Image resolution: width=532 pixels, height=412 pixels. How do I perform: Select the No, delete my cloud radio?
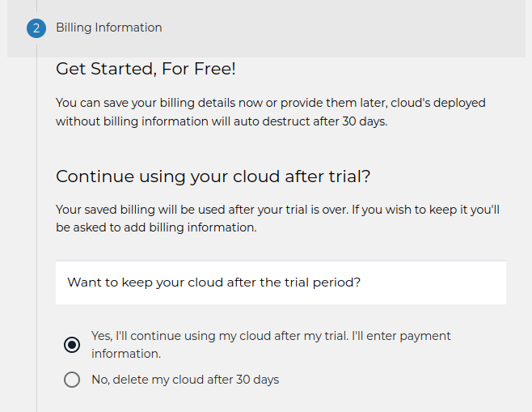72,380
